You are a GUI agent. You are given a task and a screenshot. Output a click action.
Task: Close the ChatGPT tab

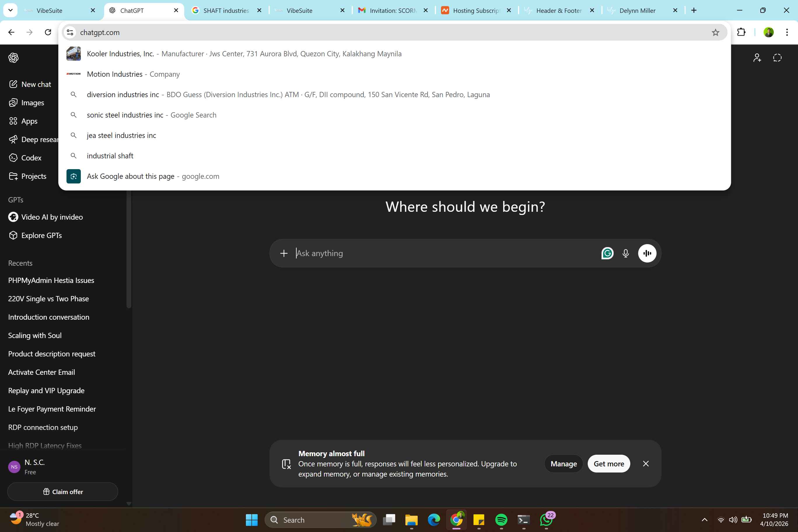[x=176, y=10]
